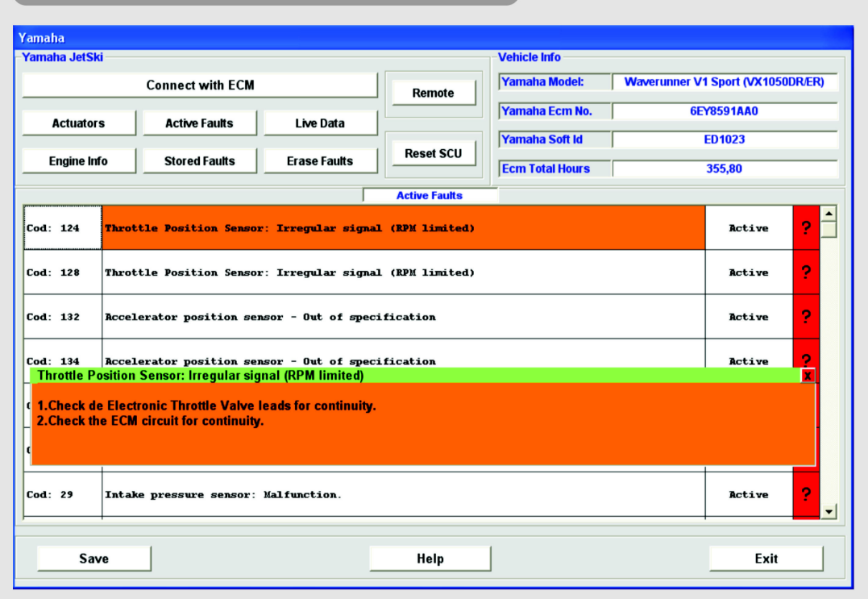The image size is (868, 599).
Task: Open the Actuators section
Action: pos(79,123)
